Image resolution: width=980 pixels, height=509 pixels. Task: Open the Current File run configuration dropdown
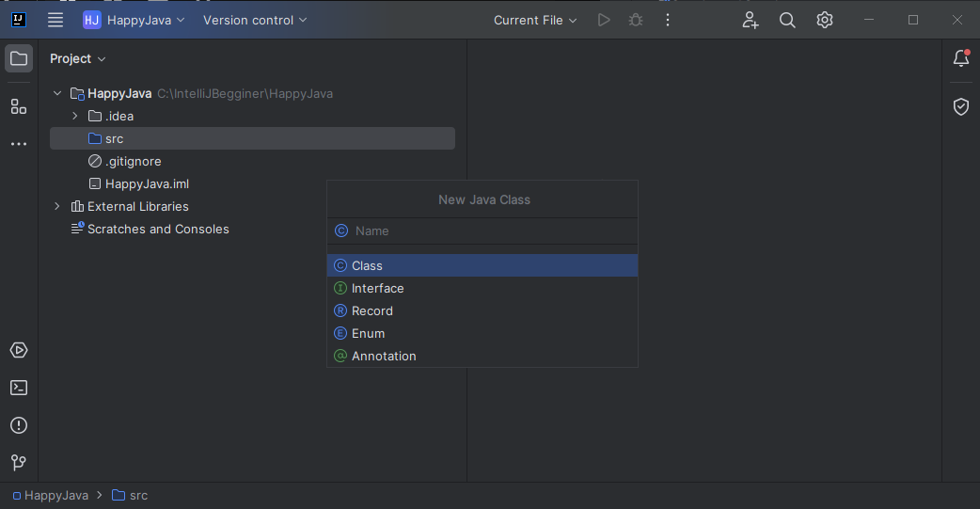click(535, 20)
